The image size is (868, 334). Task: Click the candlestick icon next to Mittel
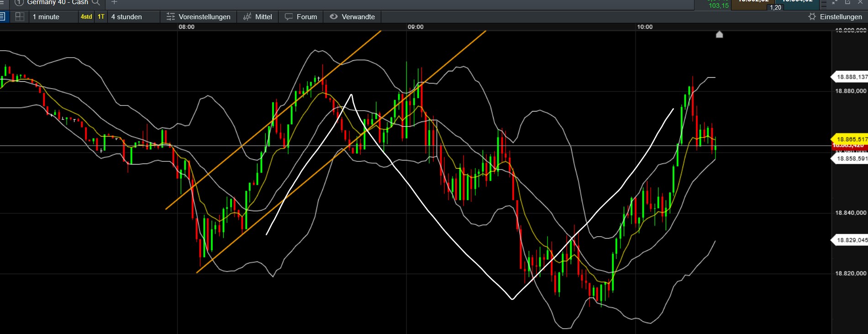tap(247, 17)
